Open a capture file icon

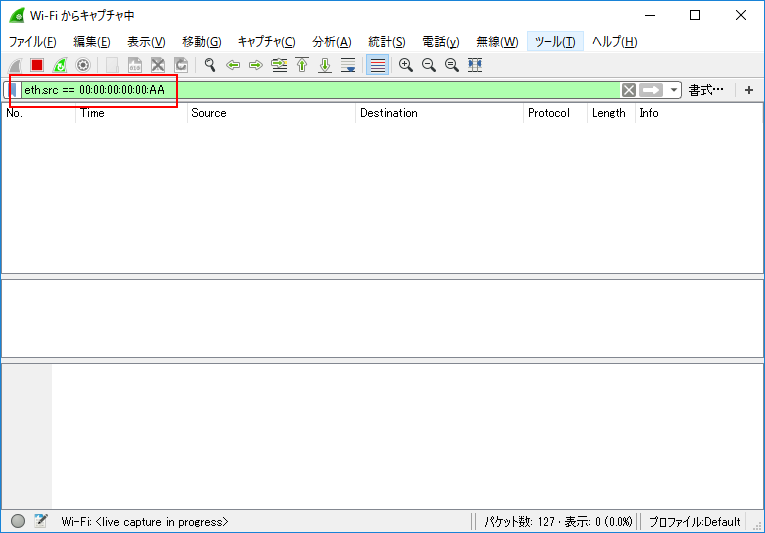click(112, 65)
